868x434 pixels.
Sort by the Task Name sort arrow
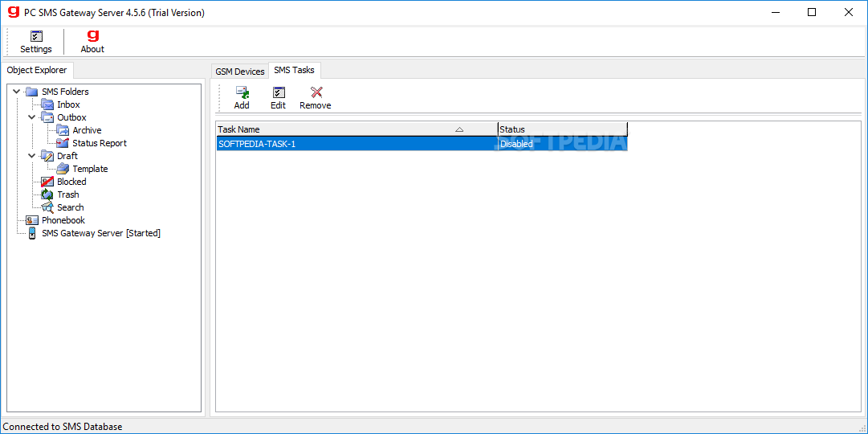(x=459, y=129)
